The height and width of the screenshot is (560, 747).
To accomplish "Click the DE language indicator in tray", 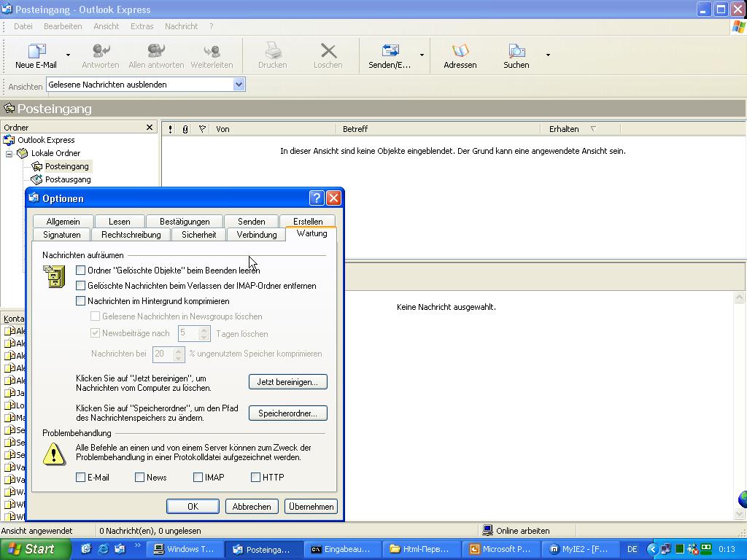I will [632, 549].
